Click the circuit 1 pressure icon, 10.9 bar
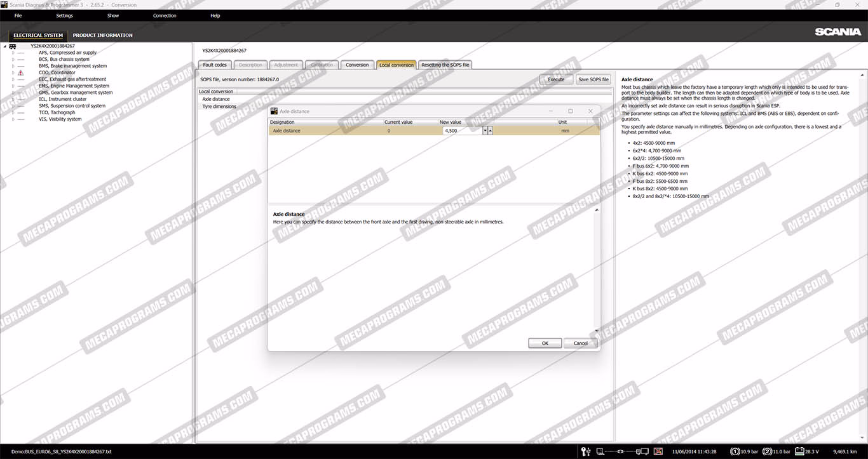The image size is (868, 459). point(735,451)
